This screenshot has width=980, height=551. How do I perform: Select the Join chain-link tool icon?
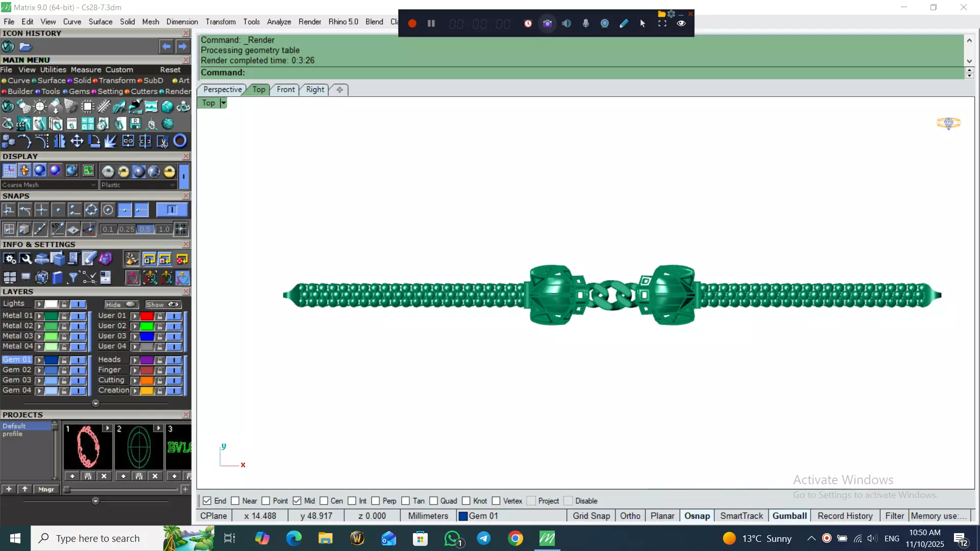tap(128, 141)
